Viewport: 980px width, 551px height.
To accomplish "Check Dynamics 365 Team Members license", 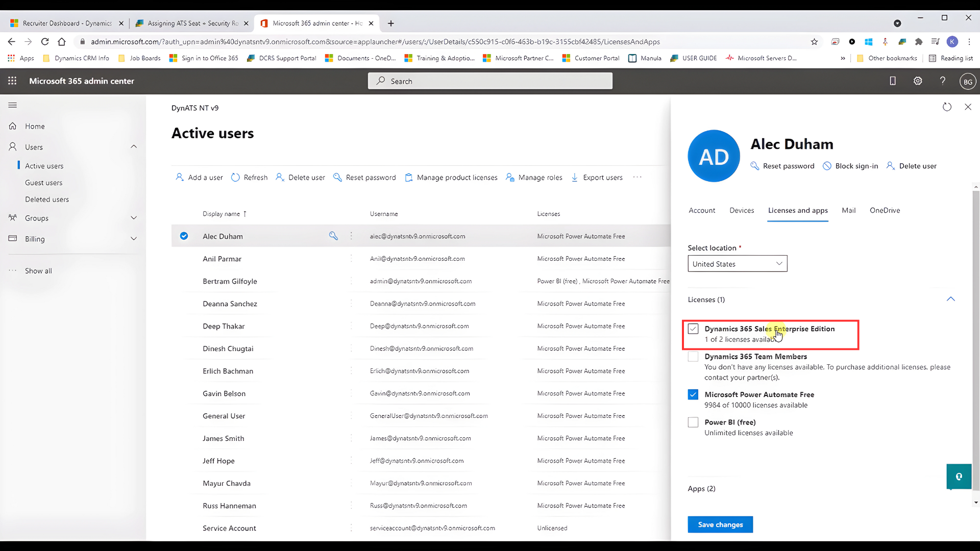I will [693, 357].
